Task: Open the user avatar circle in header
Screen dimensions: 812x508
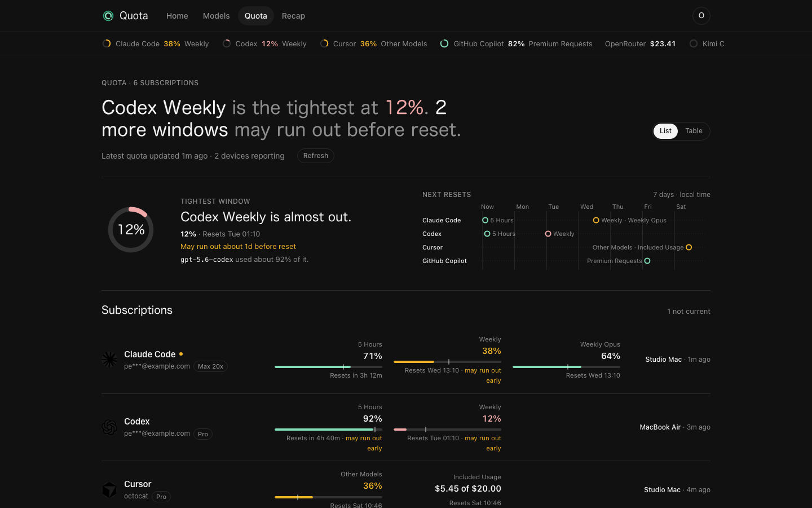Action: [701, 16]
